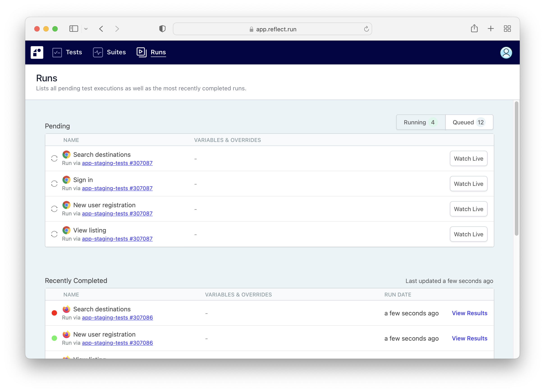Switch to the Running filter
This screenshot has width=545, height=392.
[x=421, y=122]
